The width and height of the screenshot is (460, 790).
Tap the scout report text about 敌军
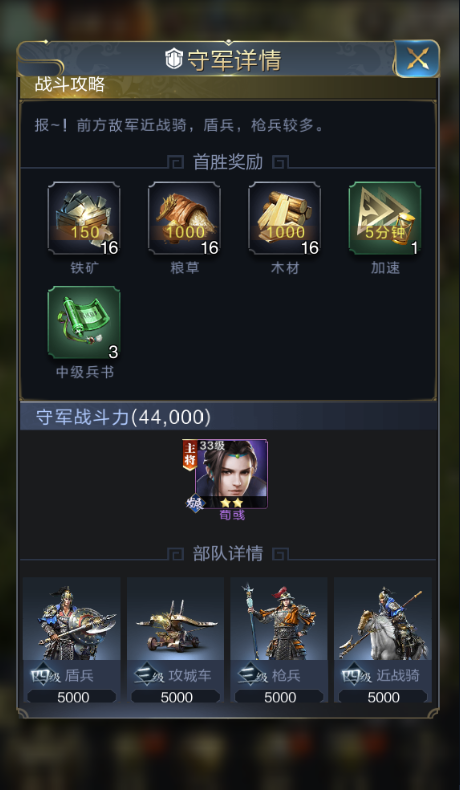pos(179,126)
